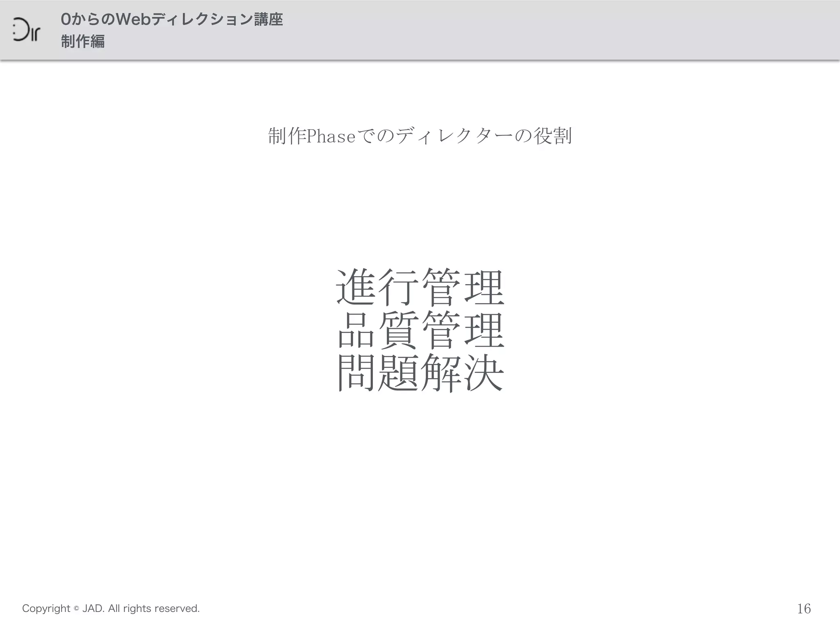840x630 pixels.
Task: Click the Dir logo in the header
Action: pyautogui.click(x=26, y=30)
